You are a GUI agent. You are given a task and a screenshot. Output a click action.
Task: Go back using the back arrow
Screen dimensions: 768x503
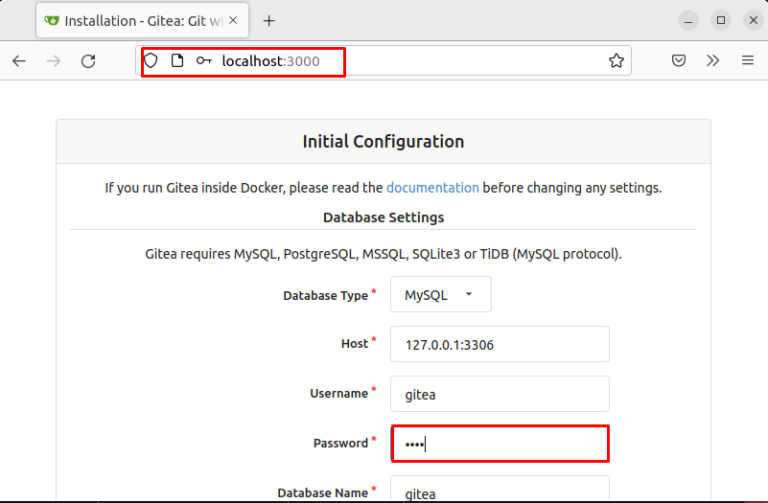tap(19, 61)
